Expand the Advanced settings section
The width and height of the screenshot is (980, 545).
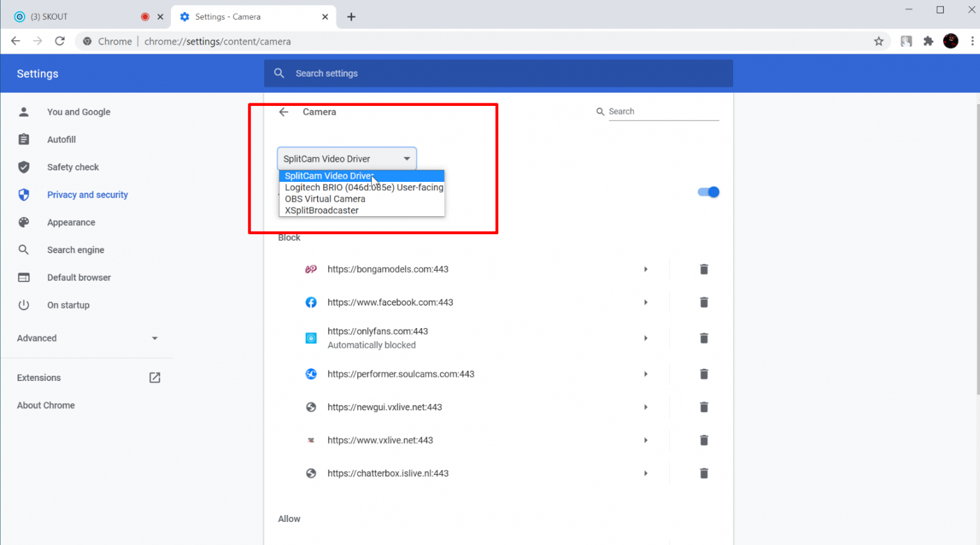pyautogui.click(x=87, y=338)
